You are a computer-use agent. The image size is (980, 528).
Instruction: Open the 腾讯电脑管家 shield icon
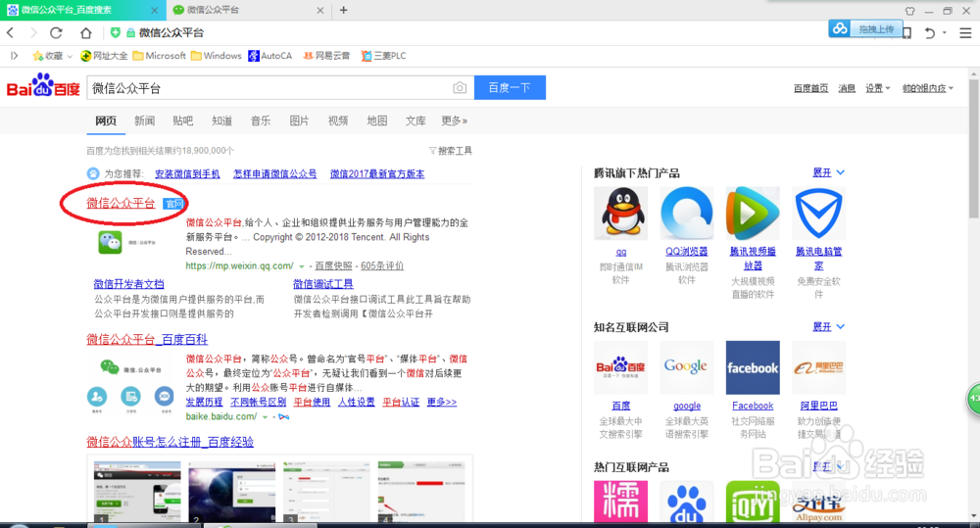click(x=818, y=214)
